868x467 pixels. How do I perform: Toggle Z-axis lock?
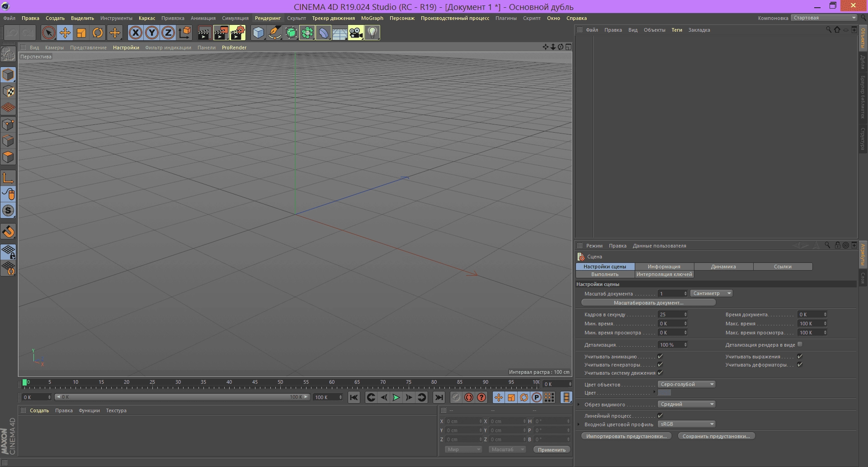(x=168, y=33)
